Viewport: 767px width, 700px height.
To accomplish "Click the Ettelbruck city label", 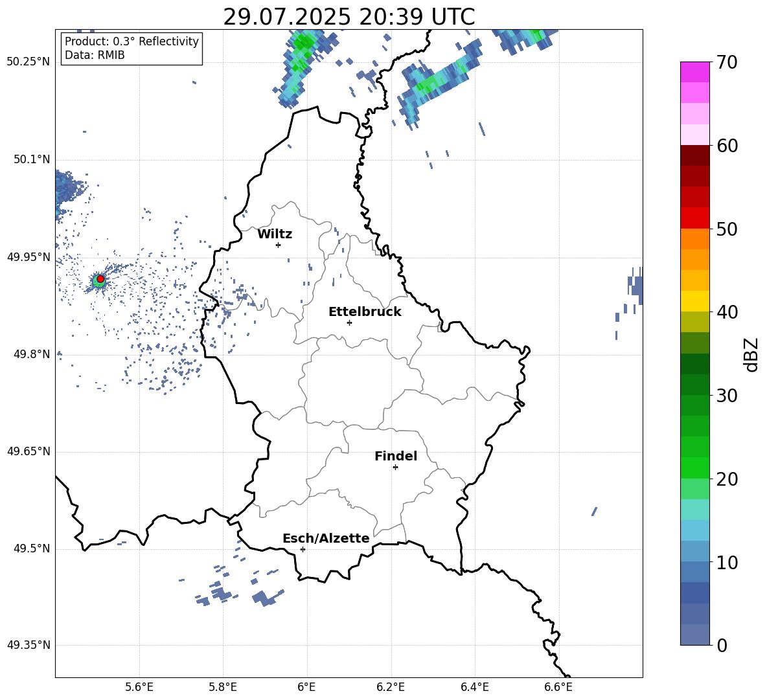I will pyautogui.click(x=365, y=312).
